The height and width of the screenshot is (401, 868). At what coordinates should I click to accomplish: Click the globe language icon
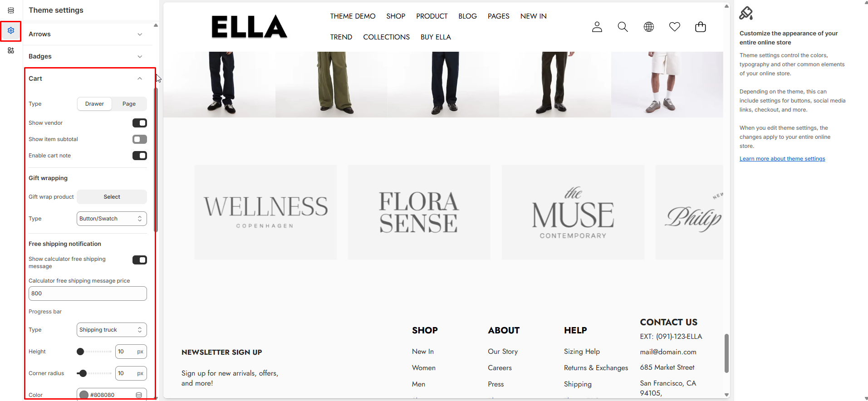click(x=649, y=27)
